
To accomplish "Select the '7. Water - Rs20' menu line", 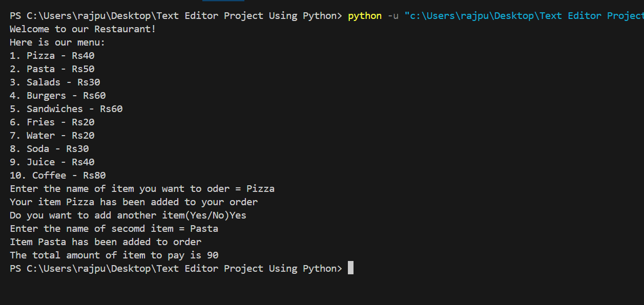I will (x=52, y=136).
